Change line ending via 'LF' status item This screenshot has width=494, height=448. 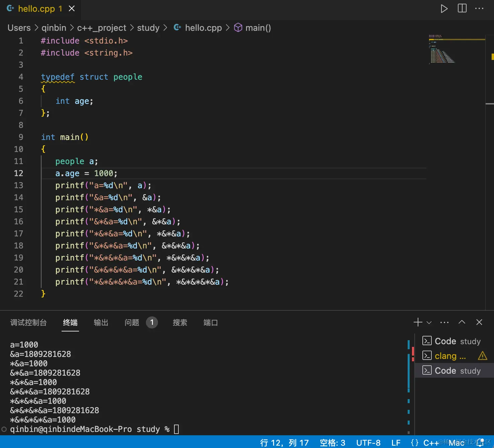(396, 443)
